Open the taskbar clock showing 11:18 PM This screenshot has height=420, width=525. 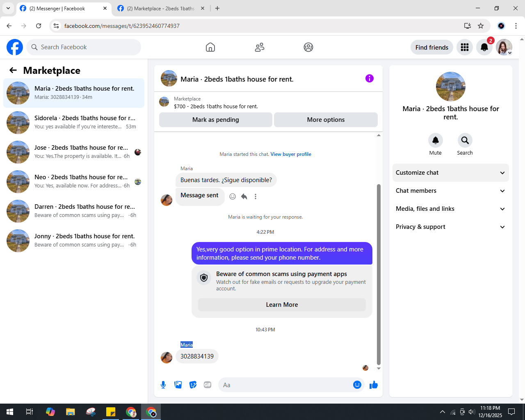coord(490,412)
